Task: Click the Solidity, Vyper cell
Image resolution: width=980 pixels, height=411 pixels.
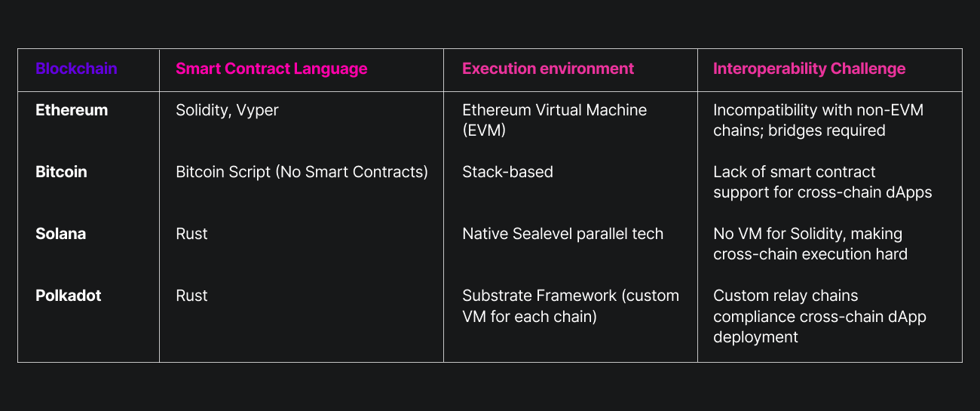Action: (227, 110)
